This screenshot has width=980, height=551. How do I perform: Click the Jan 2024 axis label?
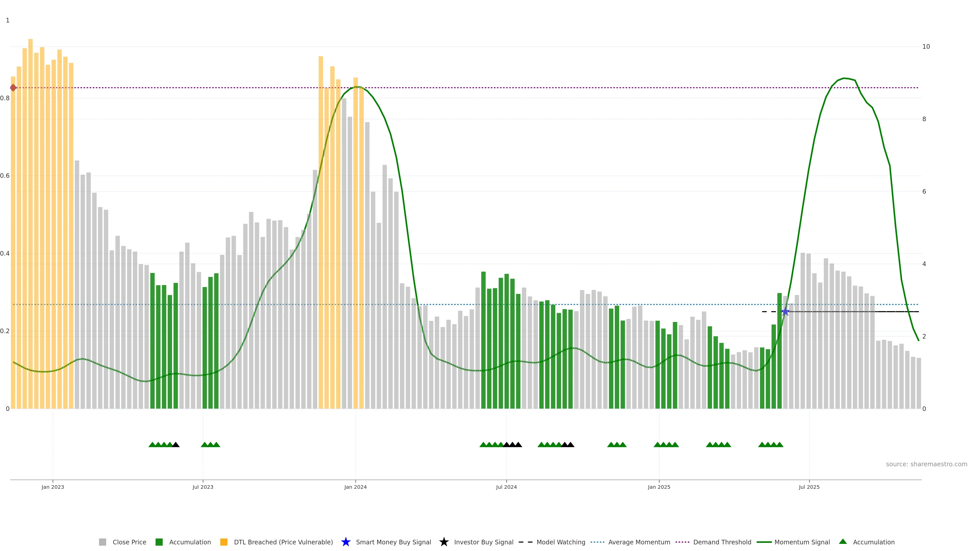(355, 487)
